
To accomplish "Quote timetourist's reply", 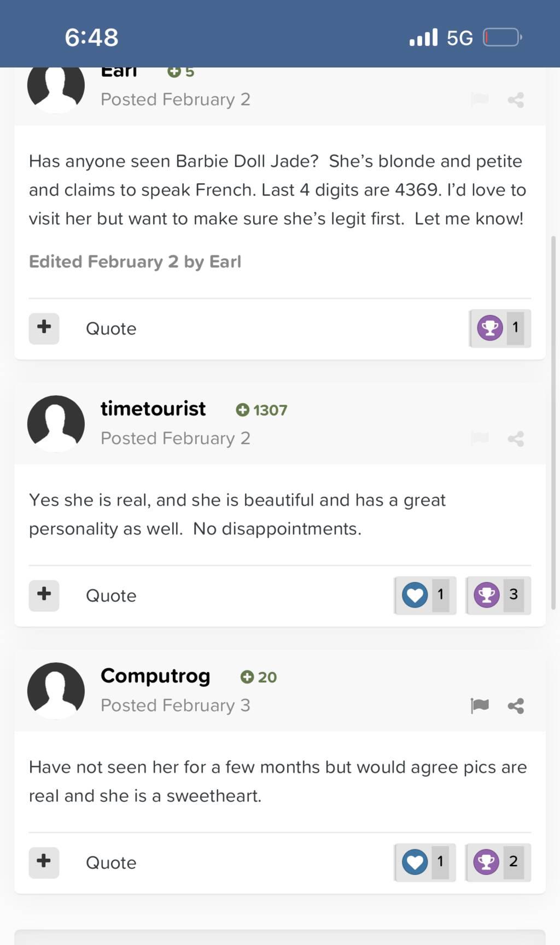I will 111,596.
